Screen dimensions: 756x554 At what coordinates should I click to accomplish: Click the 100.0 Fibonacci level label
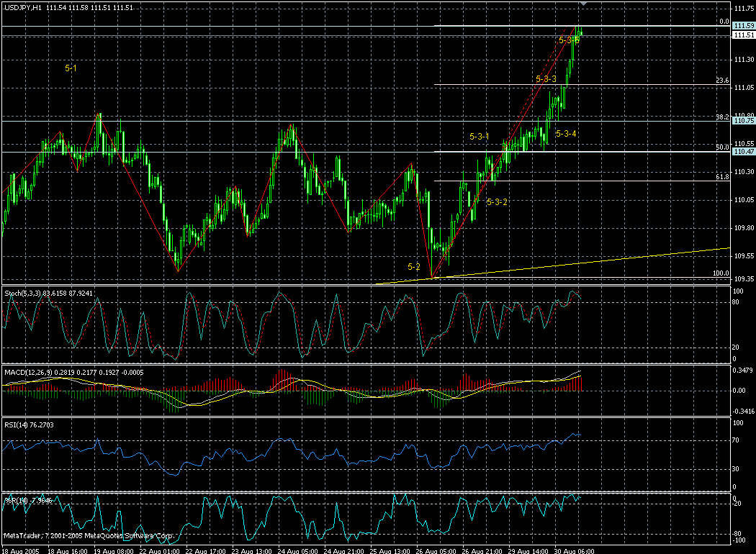coord(720,274)
